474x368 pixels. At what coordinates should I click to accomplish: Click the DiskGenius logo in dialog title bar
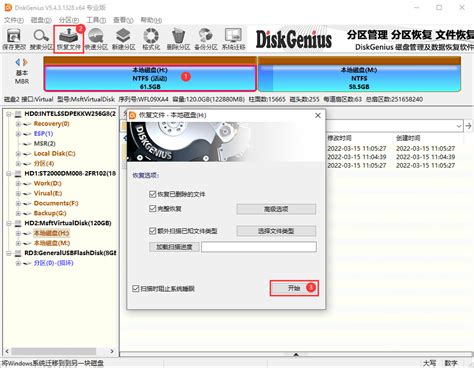(x=133, y=115)
